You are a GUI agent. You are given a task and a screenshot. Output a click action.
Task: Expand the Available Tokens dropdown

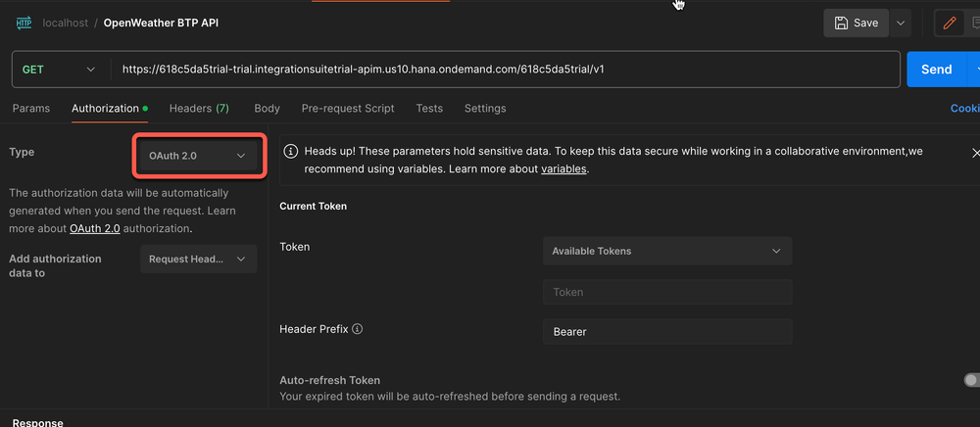[666, 251]
